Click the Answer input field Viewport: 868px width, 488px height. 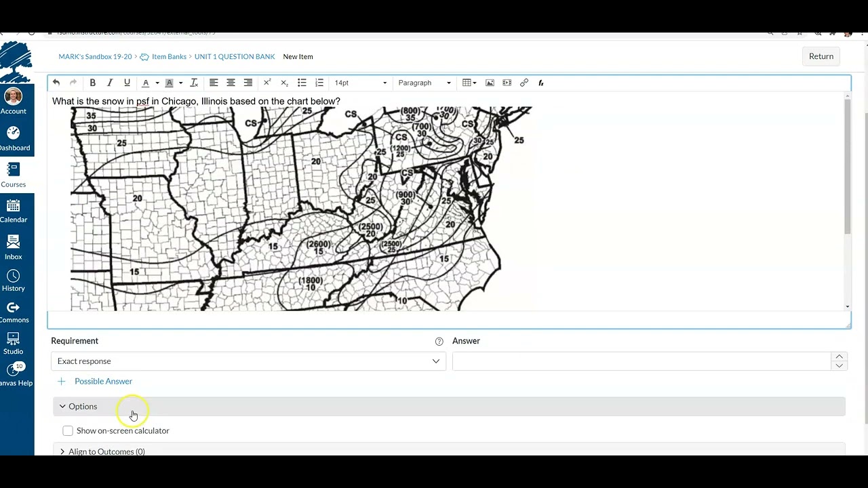click(642, 361)
